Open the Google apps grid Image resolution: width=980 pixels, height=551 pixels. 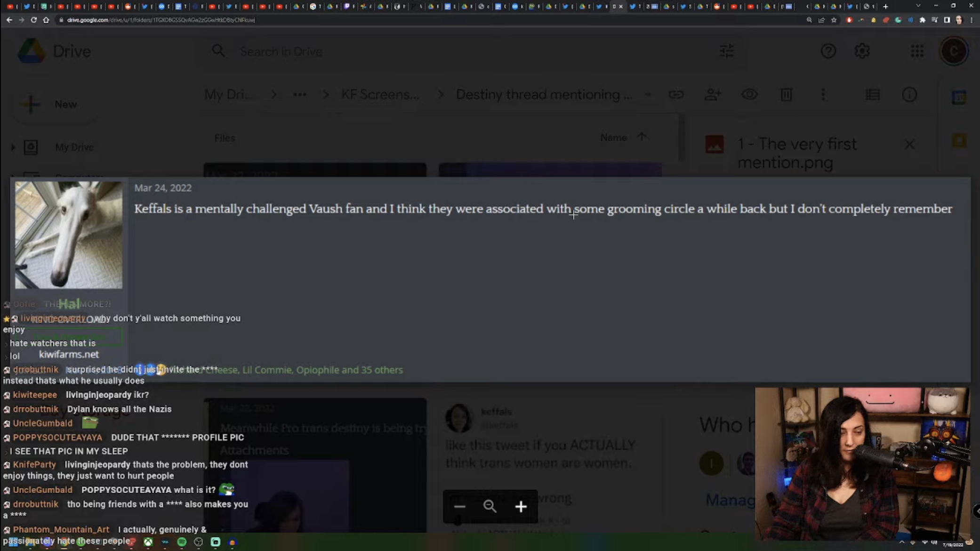pos(917,51)
